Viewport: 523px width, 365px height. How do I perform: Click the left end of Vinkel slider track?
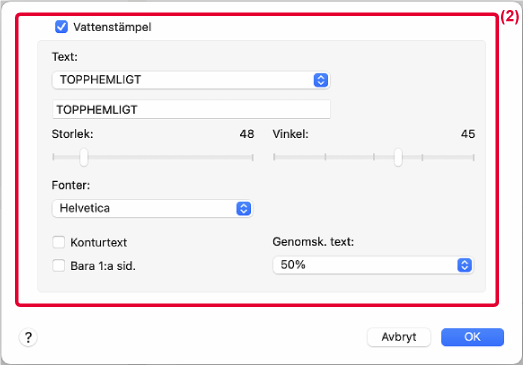coord(275,157)
